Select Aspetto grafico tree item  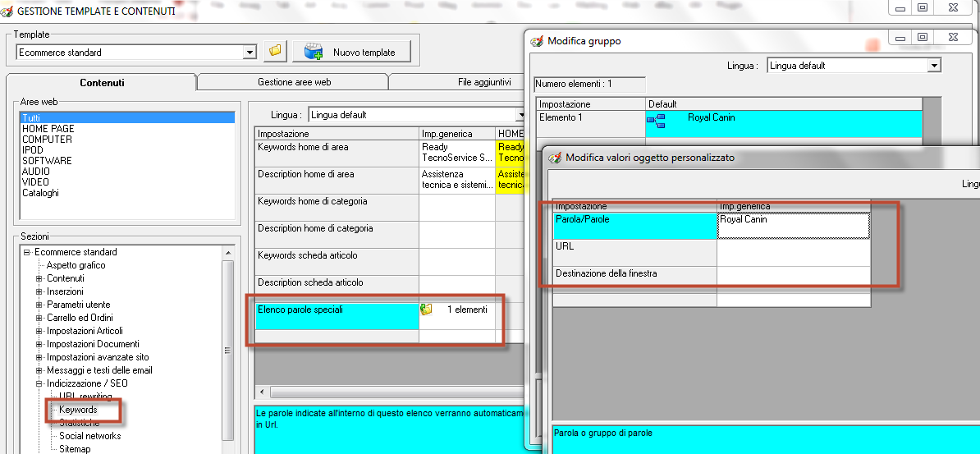[x=76, y=265]
